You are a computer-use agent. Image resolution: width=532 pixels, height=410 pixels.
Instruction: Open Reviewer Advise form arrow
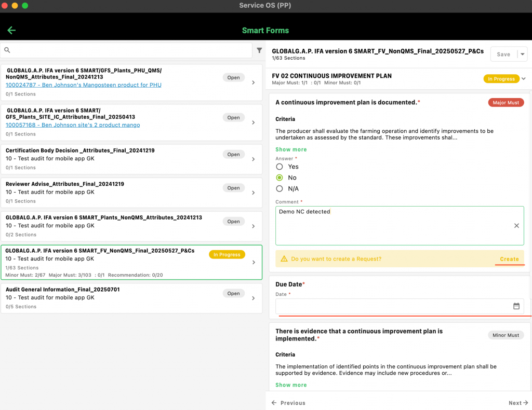(253, 193)
